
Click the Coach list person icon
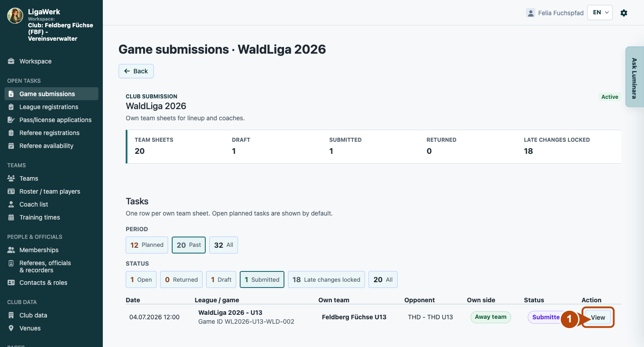tap(11, 204)
